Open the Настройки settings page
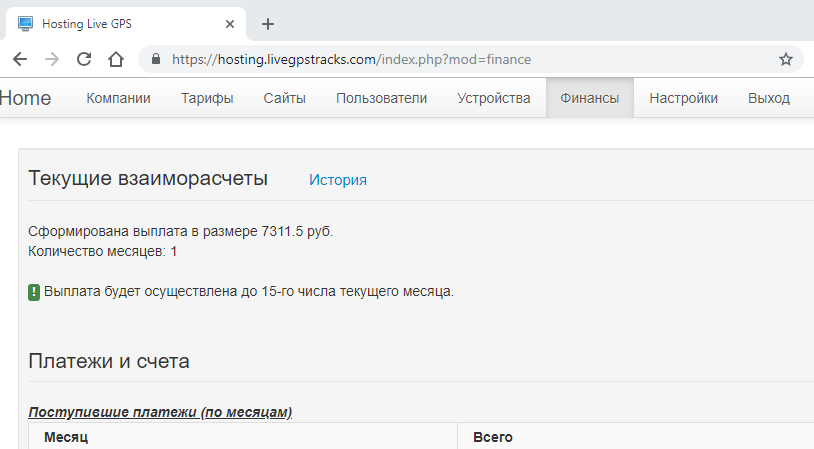The width and height of the screenshot is (814, 449). click(x=683, y=98)
